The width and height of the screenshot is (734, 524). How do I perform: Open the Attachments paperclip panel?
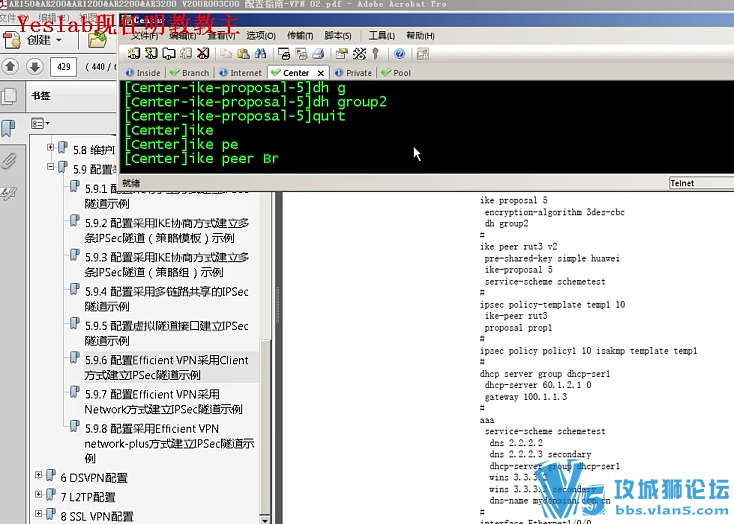[8, 161]
